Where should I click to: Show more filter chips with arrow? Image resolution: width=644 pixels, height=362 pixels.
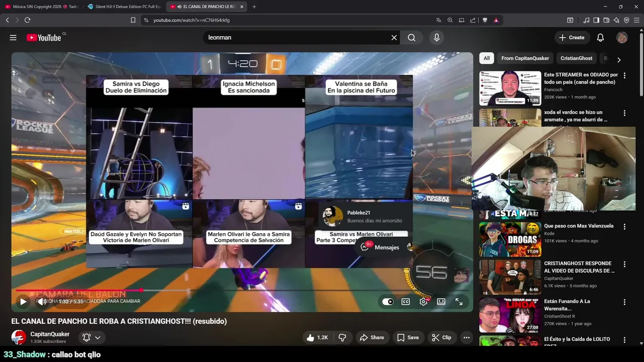[619, 59]
